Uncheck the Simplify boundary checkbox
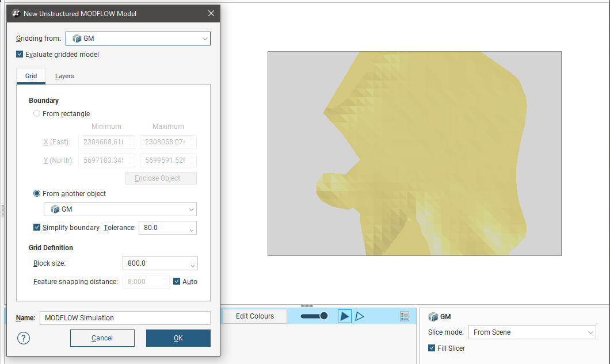610x364 pixels. pyautogui.click(x=37, y=228)
